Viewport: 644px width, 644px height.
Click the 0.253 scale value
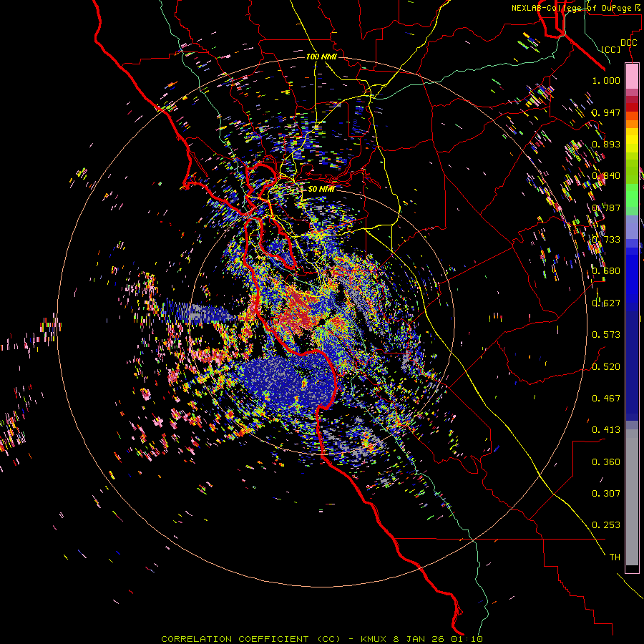pos(606,525)
